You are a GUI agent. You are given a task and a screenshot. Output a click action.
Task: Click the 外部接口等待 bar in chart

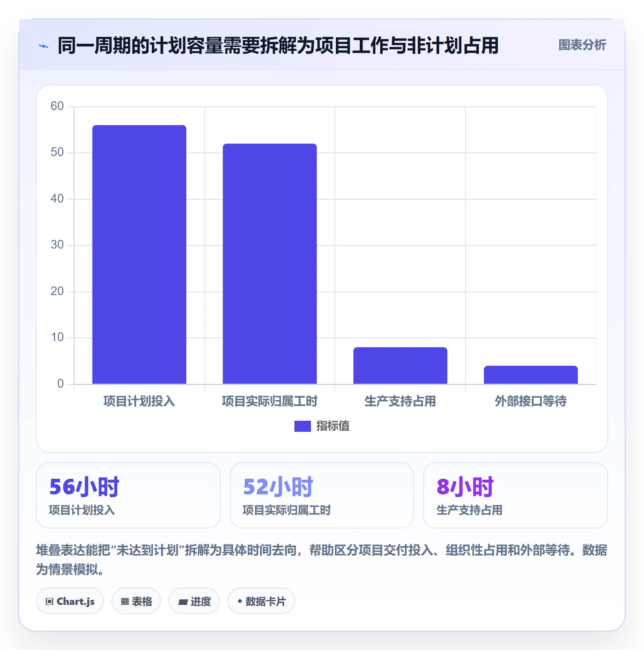(531, 375)
